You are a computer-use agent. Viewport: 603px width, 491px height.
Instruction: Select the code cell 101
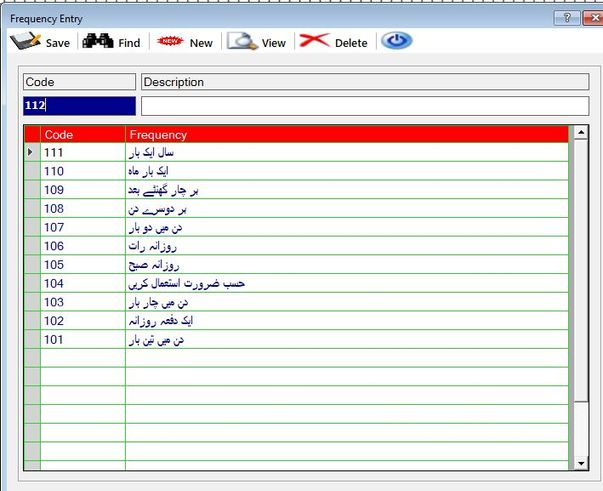[x=83, y=340]
